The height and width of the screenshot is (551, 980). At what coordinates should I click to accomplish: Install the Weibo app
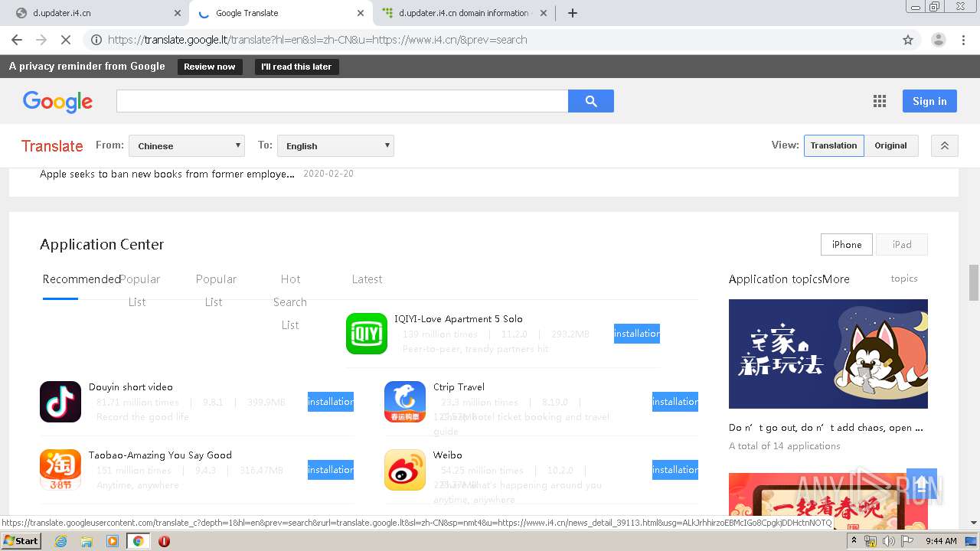[x=675, y=470]
